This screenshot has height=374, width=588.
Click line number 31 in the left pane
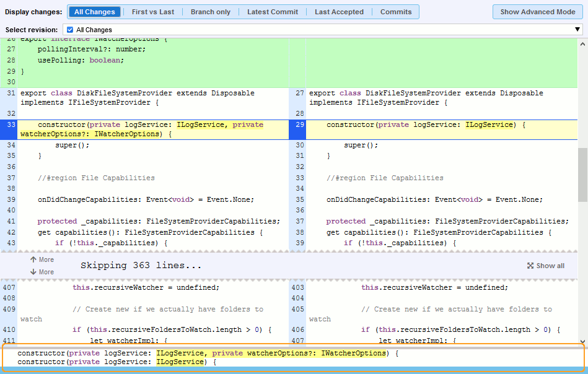pyautogui.click(x=11, y=94)
